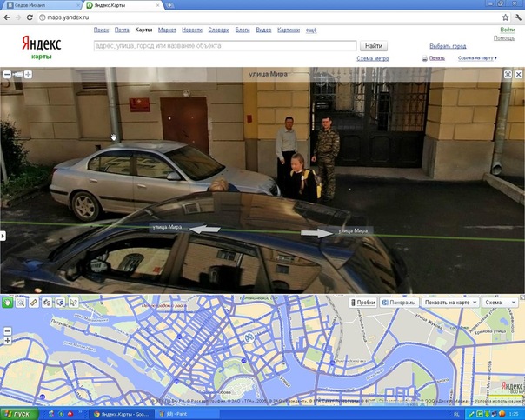525x420 pixels.
Task: Open Схема метро link
Action: 373,58
